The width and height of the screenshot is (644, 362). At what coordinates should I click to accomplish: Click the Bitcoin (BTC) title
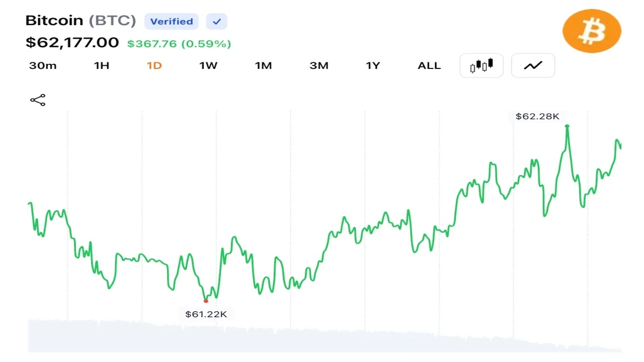[x=81, y=21]
